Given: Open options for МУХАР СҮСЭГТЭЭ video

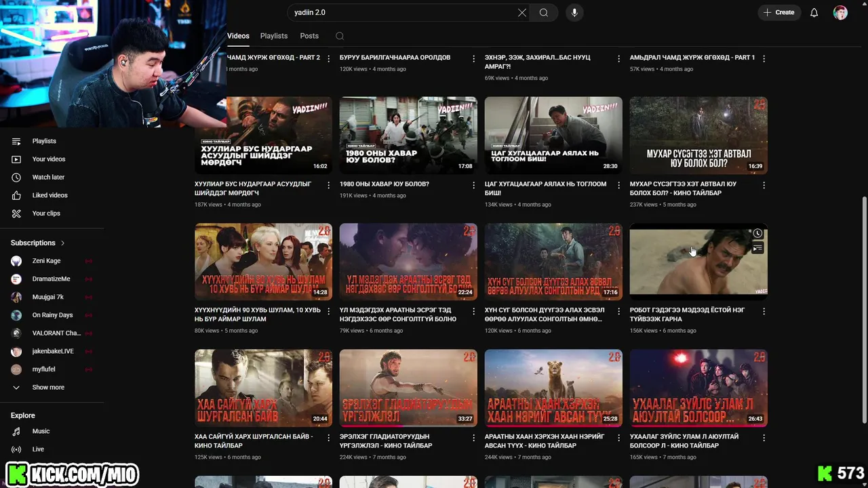Looking at the screenshot, I should click(764, 185).
